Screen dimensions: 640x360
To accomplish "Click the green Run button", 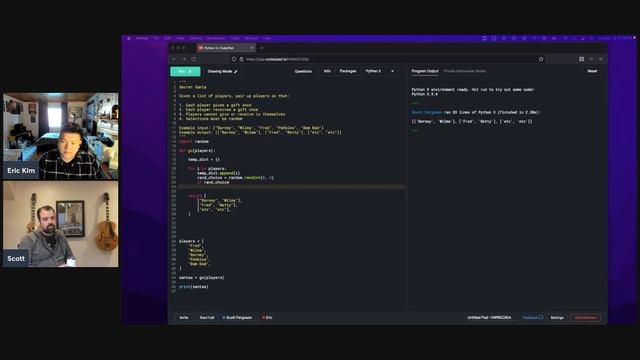I will pyautogui.click(x=185, y=71).
